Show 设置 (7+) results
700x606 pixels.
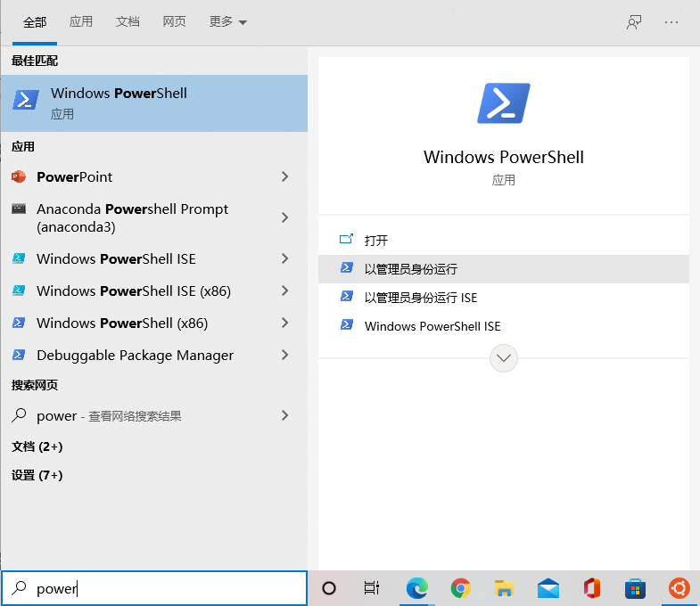(x=37, y=475)
